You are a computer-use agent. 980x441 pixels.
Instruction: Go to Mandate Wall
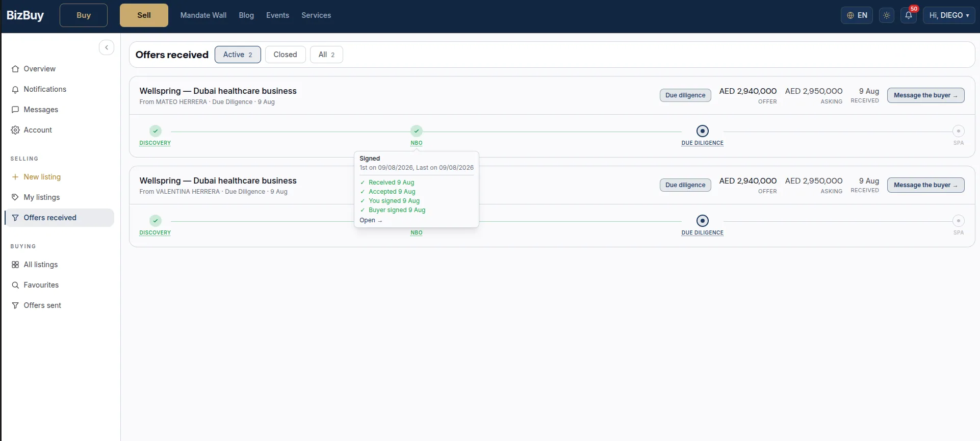coord(203,15)
